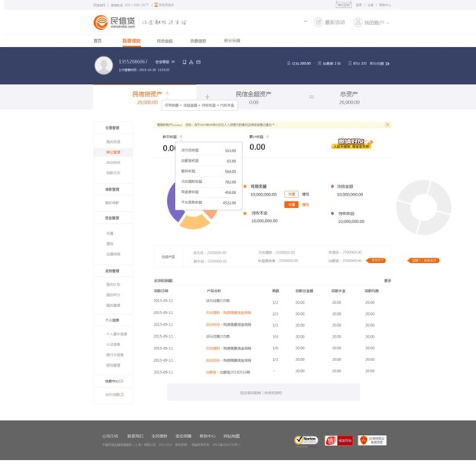Open the 首页 nav tab
The height and width of the screenshot is (471, 476).
point(97,41)
